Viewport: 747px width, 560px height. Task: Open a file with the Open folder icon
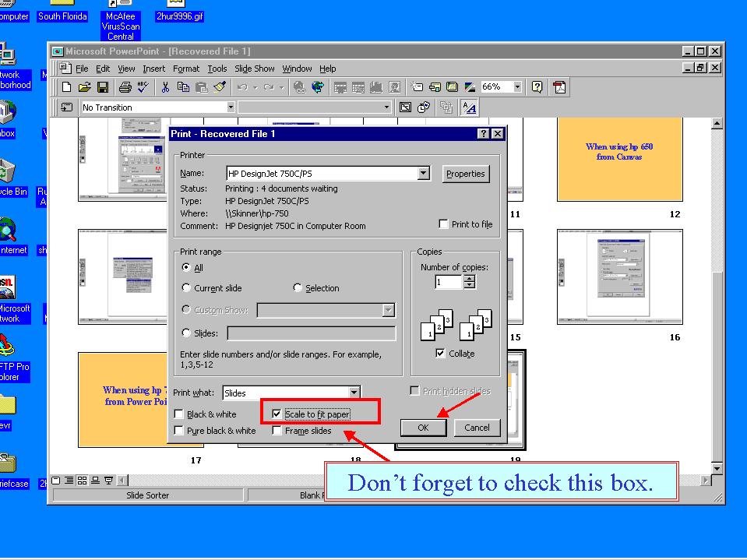point(84,87)
